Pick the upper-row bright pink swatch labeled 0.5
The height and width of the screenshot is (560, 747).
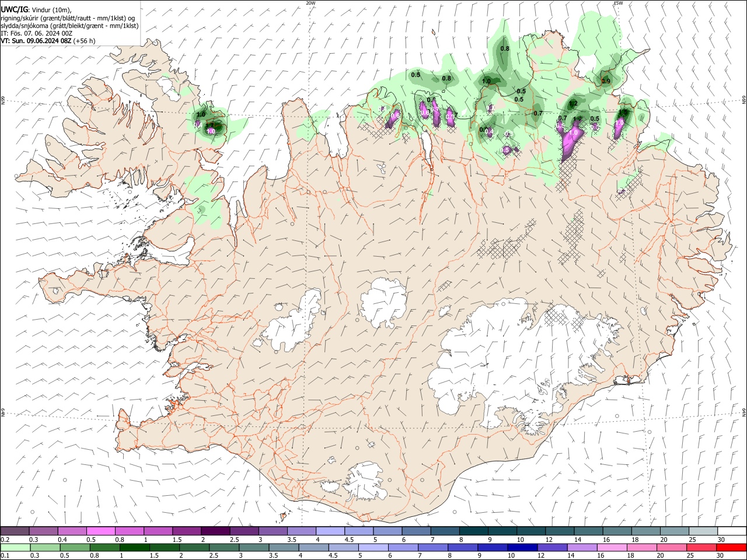tap(100, 531)
